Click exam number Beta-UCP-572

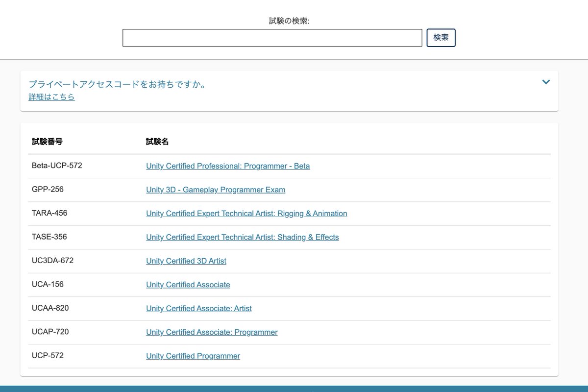point(57,166)
